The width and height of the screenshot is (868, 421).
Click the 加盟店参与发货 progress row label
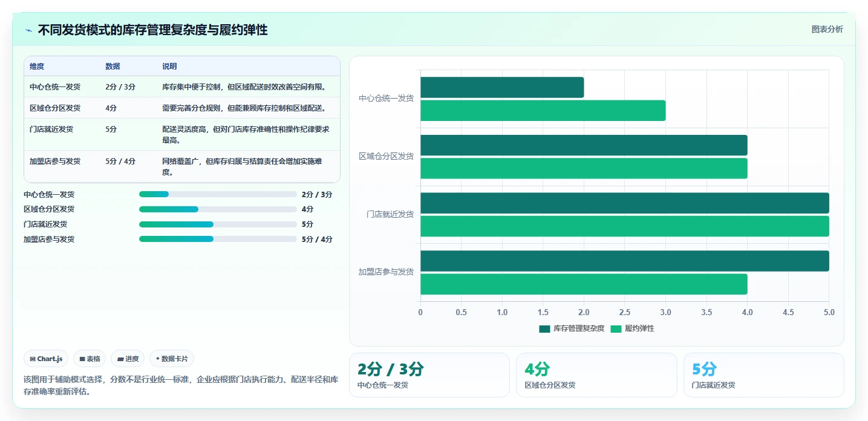[x=49, y=239]
